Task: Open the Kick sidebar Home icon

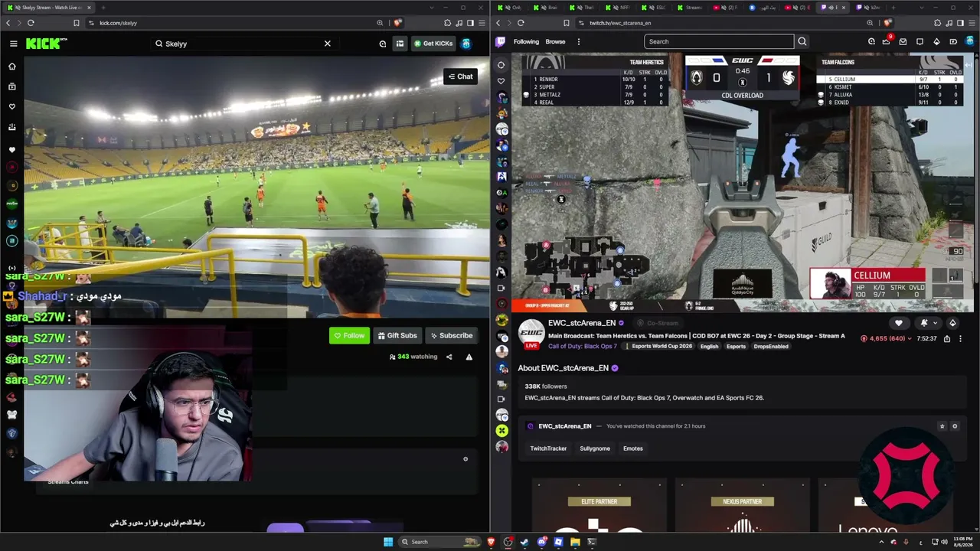Action: [x=11, y=67]
